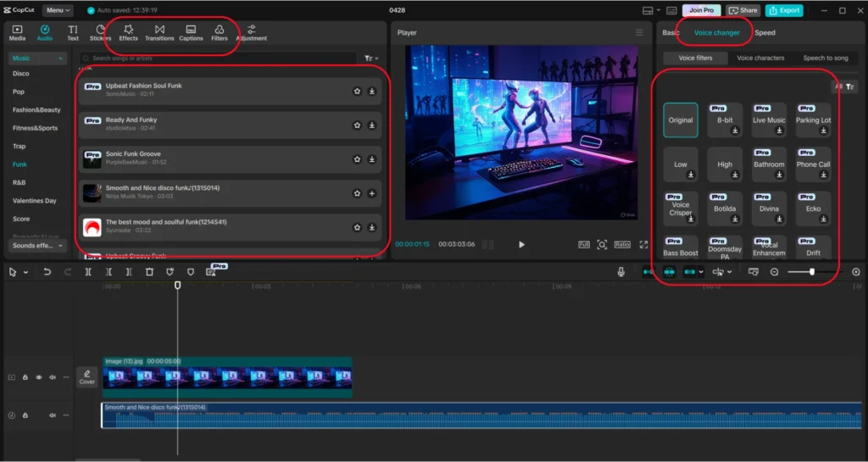Click the Ratio button in player

click(621, 244)
